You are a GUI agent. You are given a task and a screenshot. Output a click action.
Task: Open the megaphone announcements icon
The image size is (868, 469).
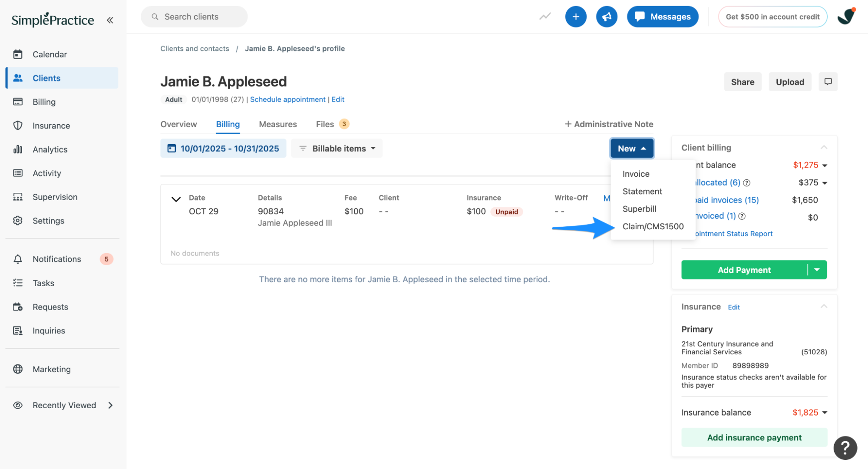pos(606,17)
